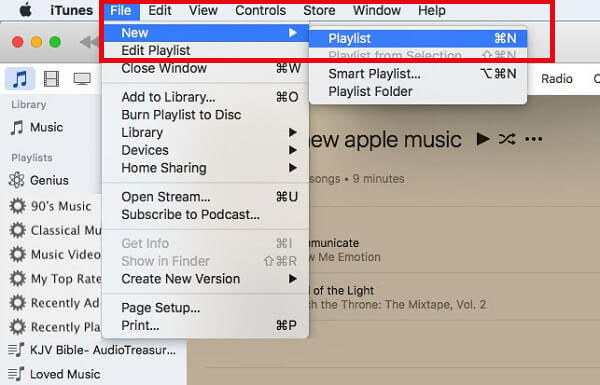Open the Apple menu
The width and height of the screenshot is (600, 385).
coord(26,10)
